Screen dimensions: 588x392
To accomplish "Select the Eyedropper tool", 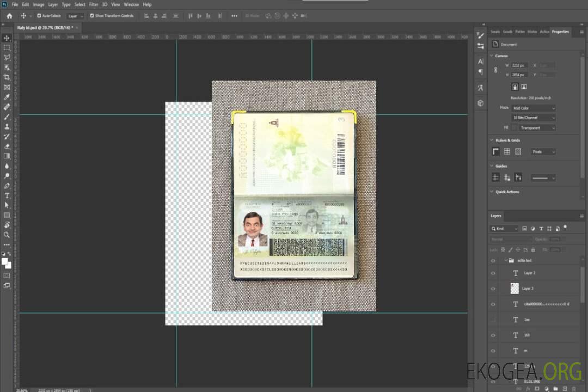I will tap(7, 97).
